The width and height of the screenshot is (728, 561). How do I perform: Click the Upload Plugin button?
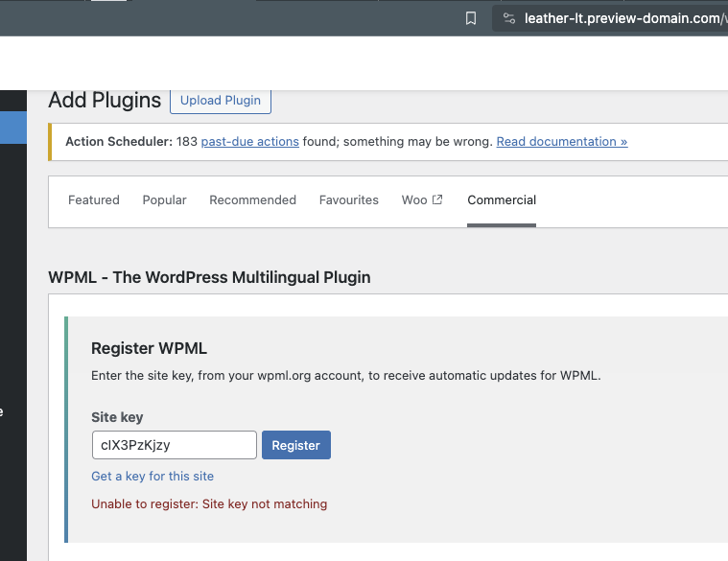coord(221,101)
